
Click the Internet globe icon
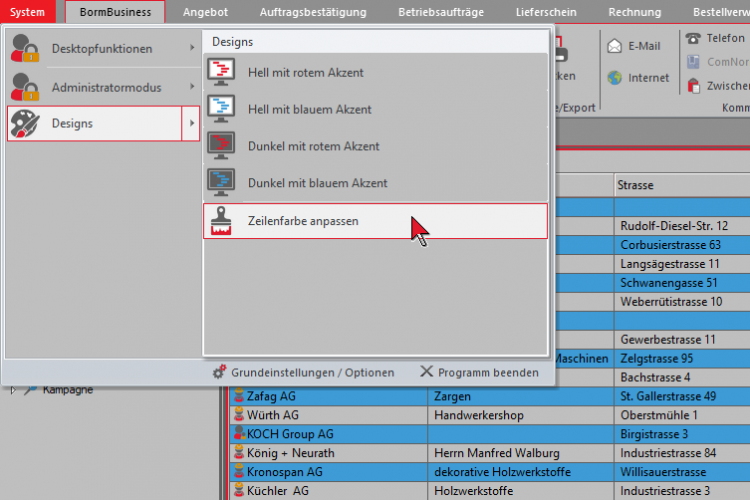point(614,78)
